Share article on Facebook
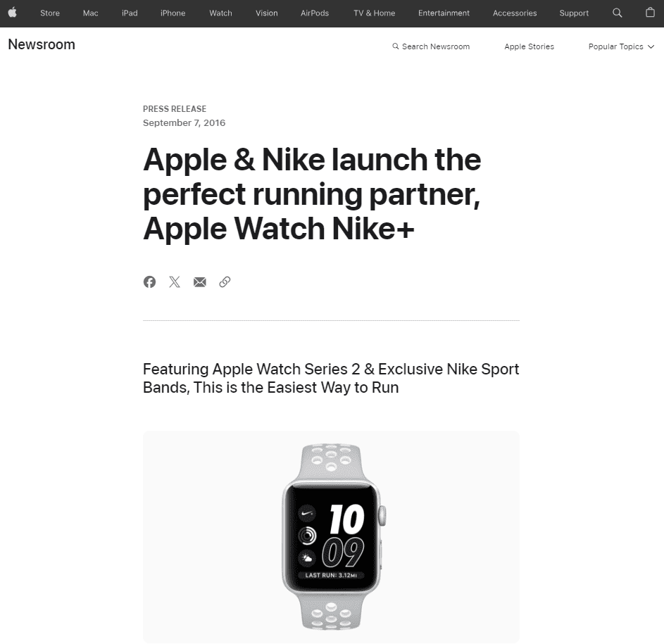664x644 pixels. tap(149, 282)
